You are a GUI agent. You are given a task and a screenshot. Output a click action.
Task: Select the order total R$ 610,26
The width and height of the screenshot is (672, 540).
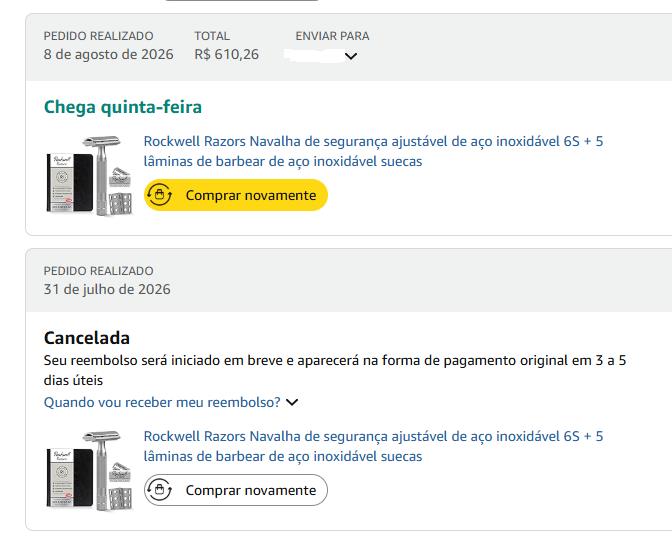(226, 54)
